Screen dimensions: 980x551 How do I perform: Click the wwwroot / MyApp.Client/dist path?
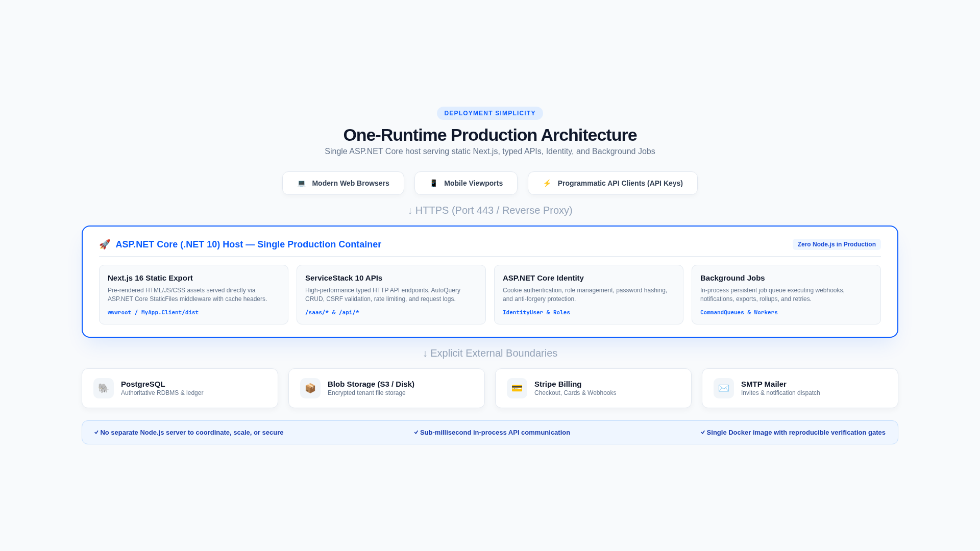153,312
